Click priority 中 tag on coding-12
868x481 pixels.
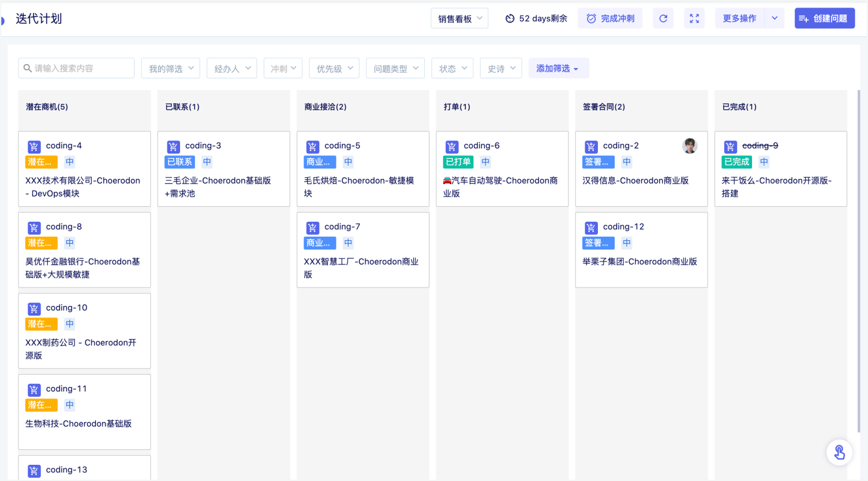click(x=627, y=243)
